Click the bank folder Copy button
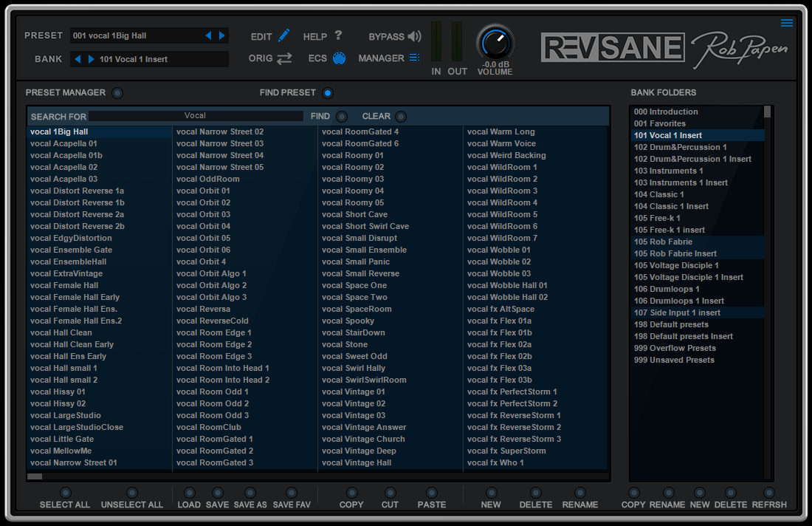The height and width of the screenshot is (526, 812). pos(634,493)
